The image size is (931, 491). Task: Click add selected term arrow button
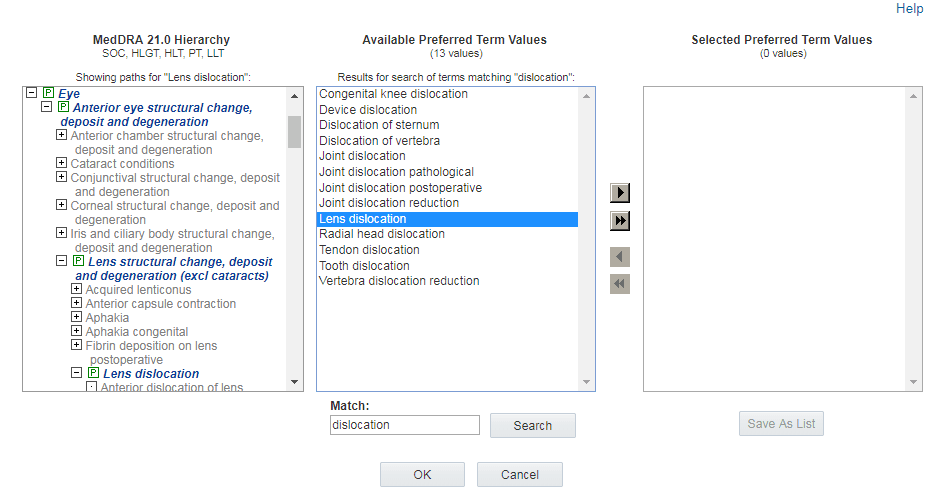pyautogui.click(x=620, y=193)
